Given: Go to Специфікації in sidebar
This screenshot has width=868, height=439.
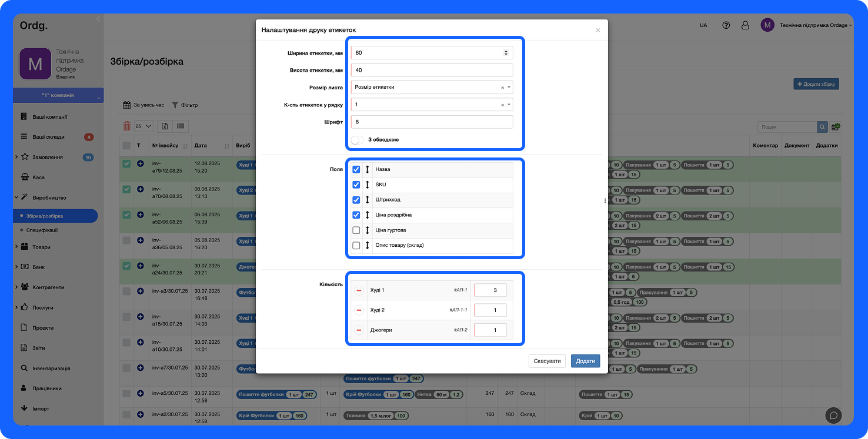Looking at the screenshot, I should (x=42, y=230).
